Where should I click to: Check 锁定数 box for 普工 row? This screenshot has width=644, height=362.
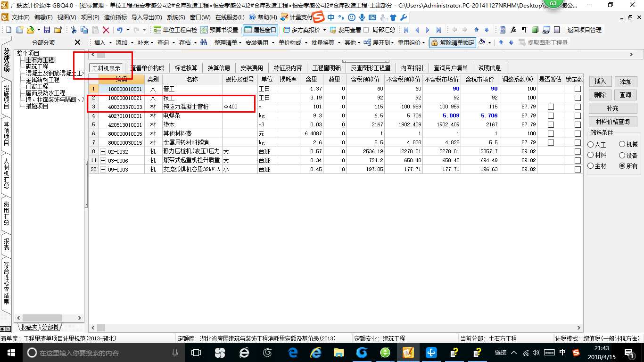click(578, 89)
